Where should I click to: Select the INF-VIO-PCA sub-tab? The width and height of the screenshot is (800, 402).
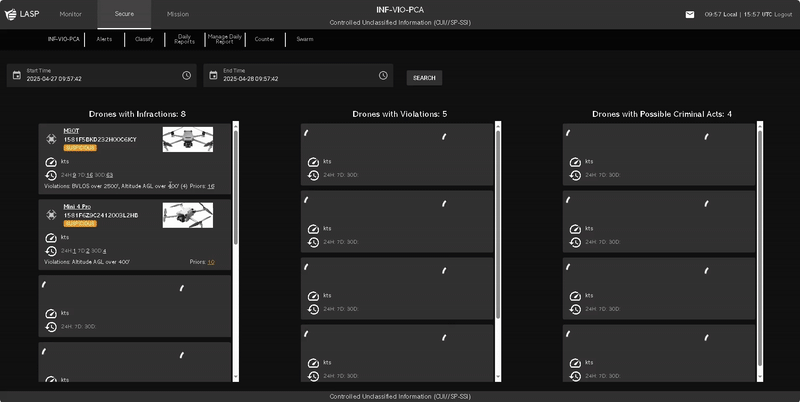click(64, 39)
